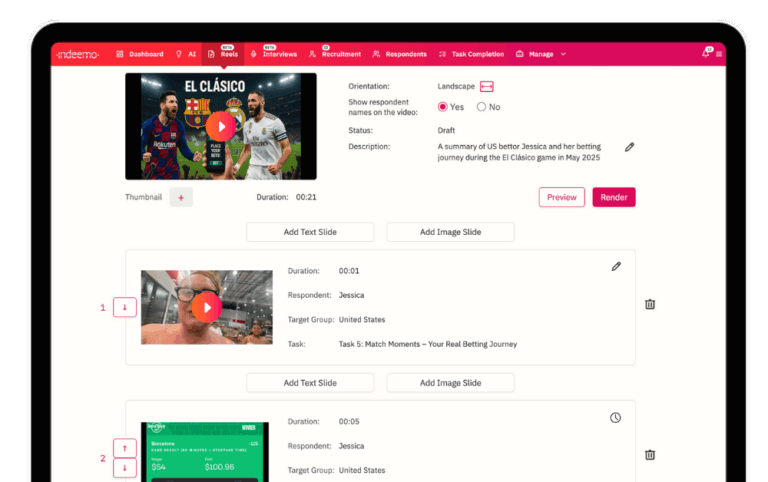Open the hamburger menu in header
Screen dimensions: 768x482
coord(719,54)
